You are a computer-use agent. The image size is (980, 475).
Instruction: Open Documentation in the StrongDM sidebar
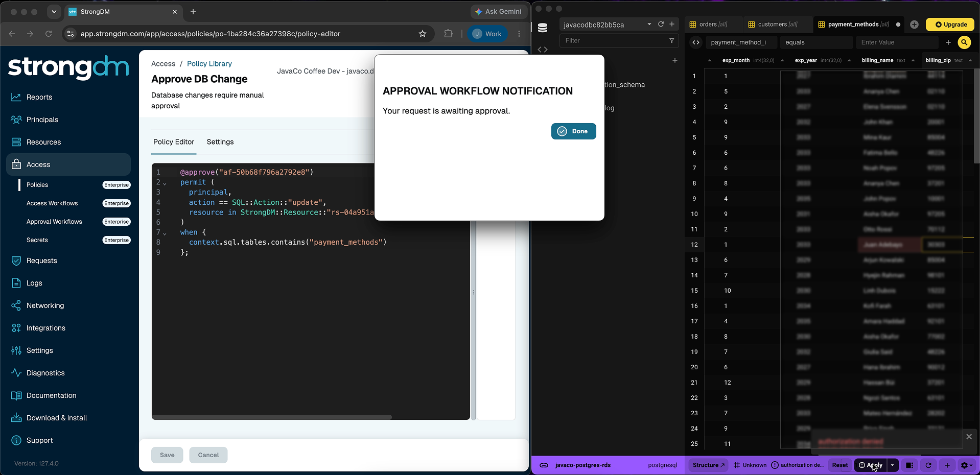(51, 395)
